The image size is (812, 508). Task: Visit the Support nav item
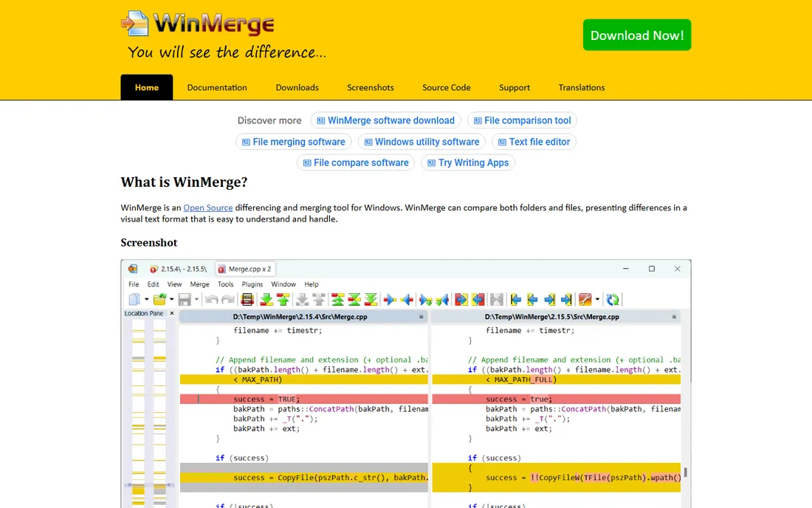(x=515, y=88)
